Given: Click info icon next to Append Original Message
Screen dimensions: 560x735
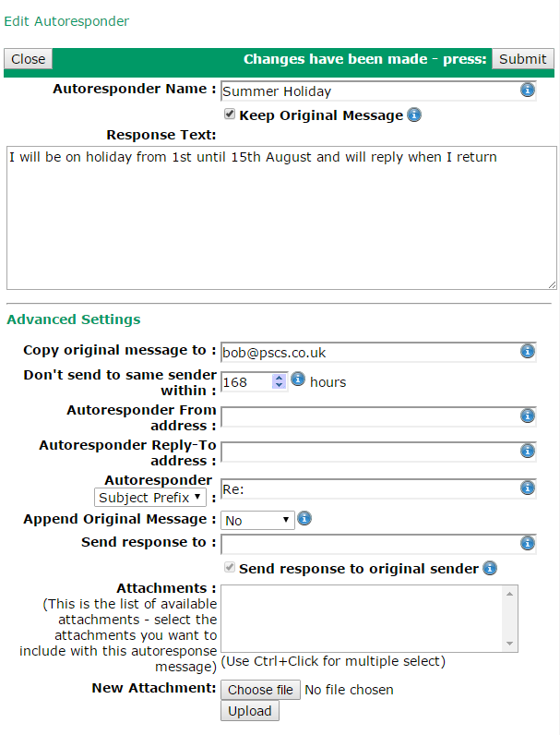Looking at the screenshot, I should 304,518.
